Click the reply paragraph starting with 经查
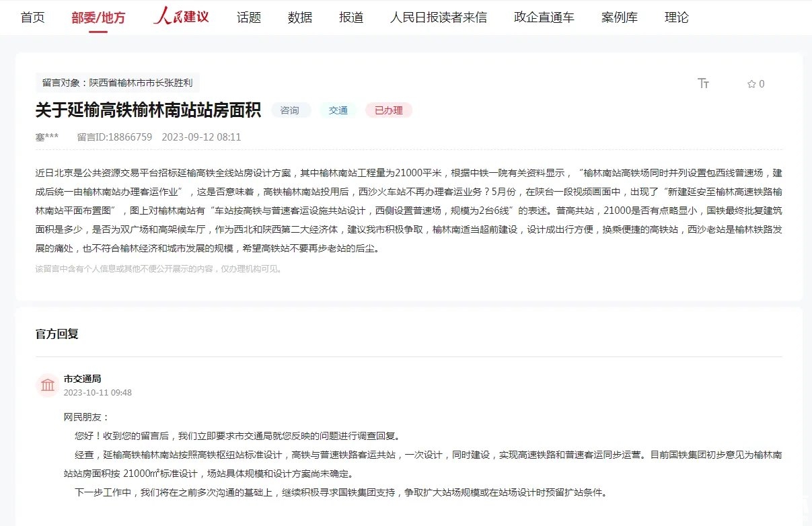 click(423, 464)
